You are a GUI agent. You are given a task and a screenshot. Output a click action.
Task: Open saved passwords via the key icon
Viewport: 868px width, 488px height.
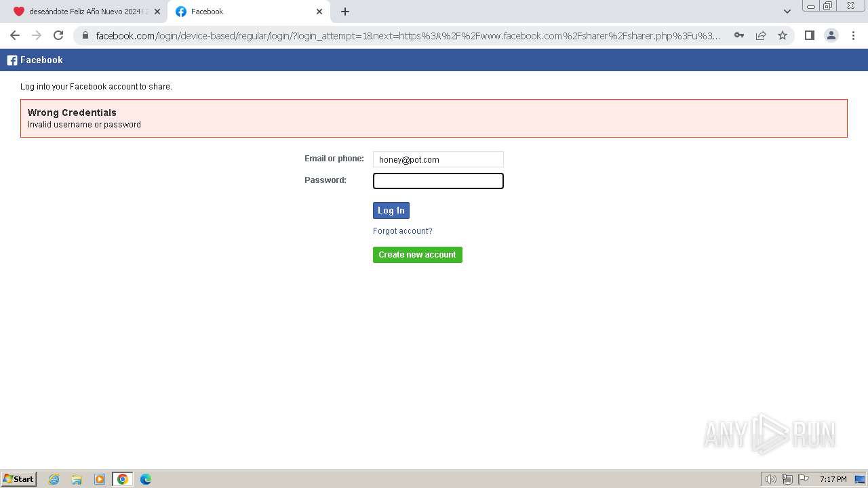pos(739,35)
